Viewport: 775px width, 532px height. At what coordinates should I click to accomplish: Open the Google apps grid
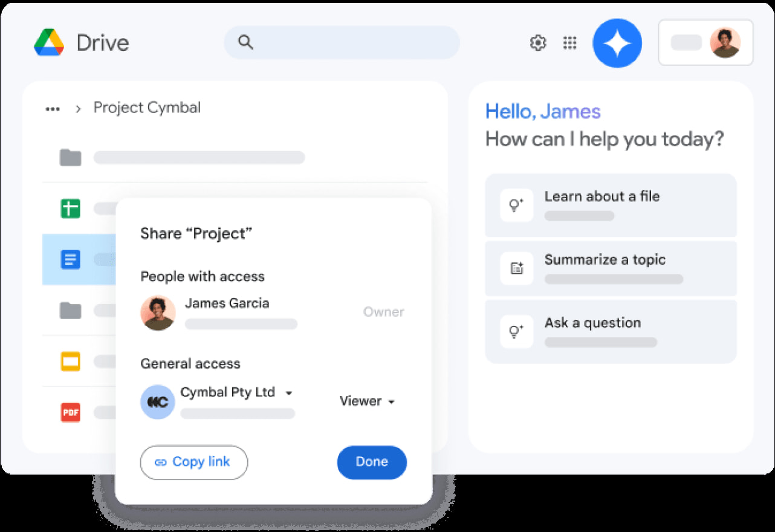569,43
